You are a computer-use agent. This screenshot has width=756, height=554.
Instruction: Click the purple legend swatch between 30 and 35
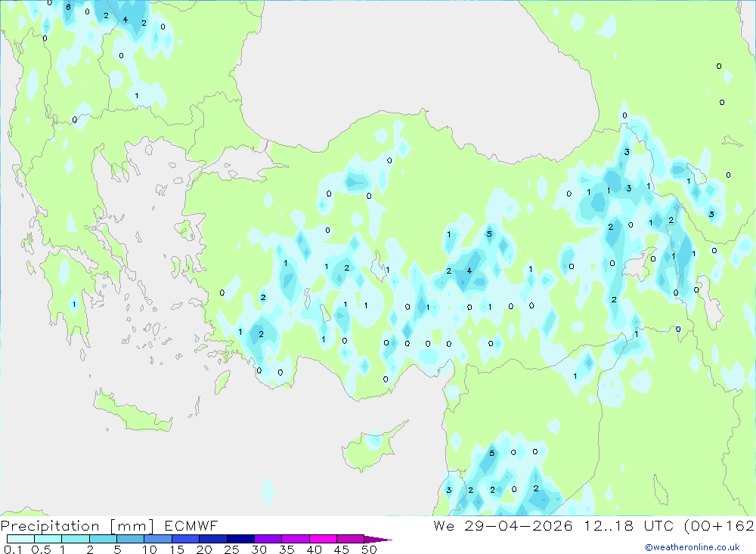(x=268, y=539)
